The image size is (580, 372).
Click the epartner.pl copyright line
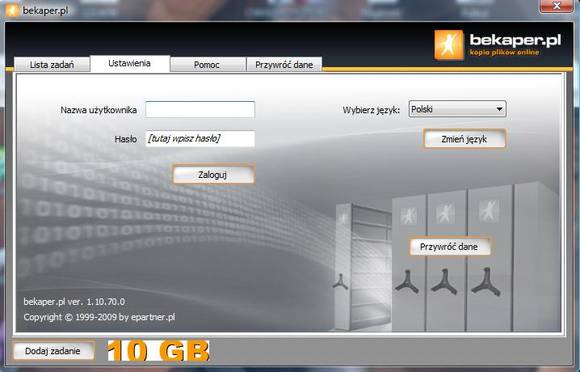[99, 317]
